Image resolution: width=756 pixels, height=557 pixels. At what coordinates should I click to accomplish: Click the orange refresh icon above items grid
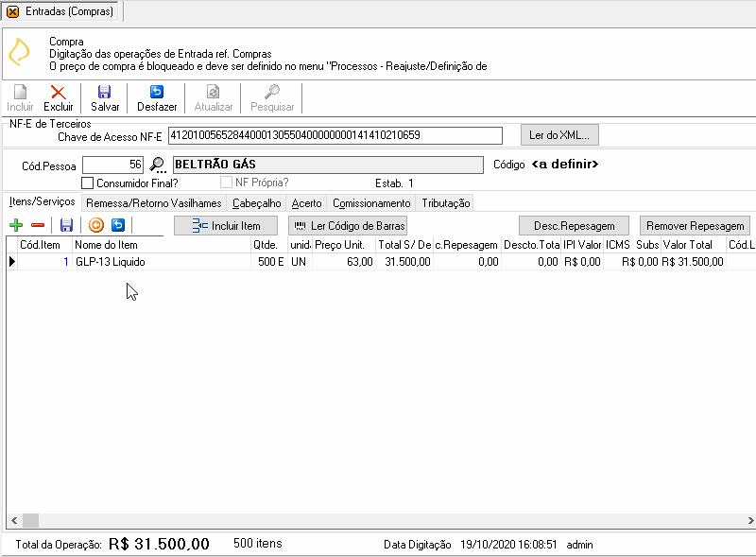(96, 225)
